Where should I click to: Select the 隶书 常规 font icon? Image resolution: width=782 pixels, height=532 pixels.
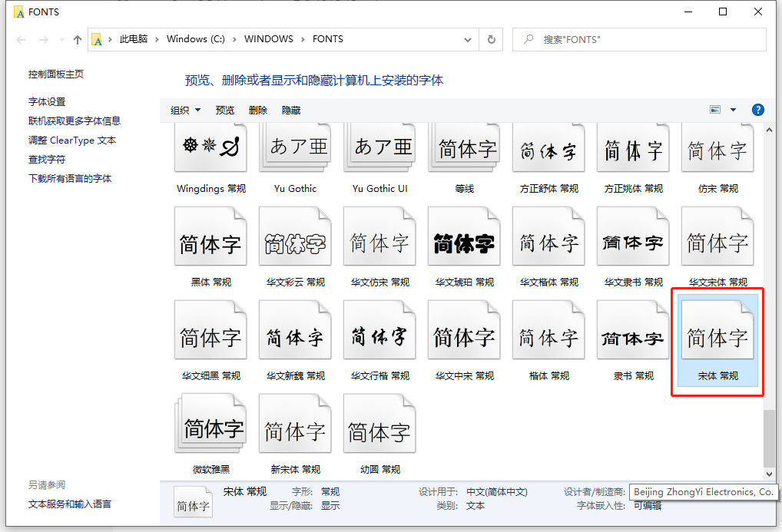pyautogui.click(x=634, y=329)
